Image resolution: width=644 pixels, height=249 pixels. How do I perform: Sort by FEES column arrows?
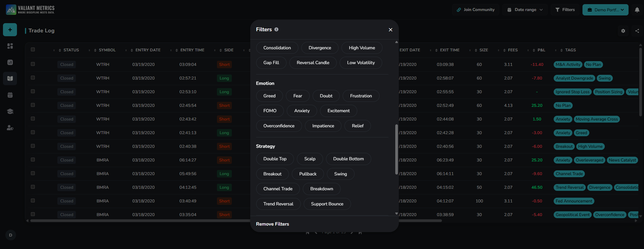pos(505,50)
